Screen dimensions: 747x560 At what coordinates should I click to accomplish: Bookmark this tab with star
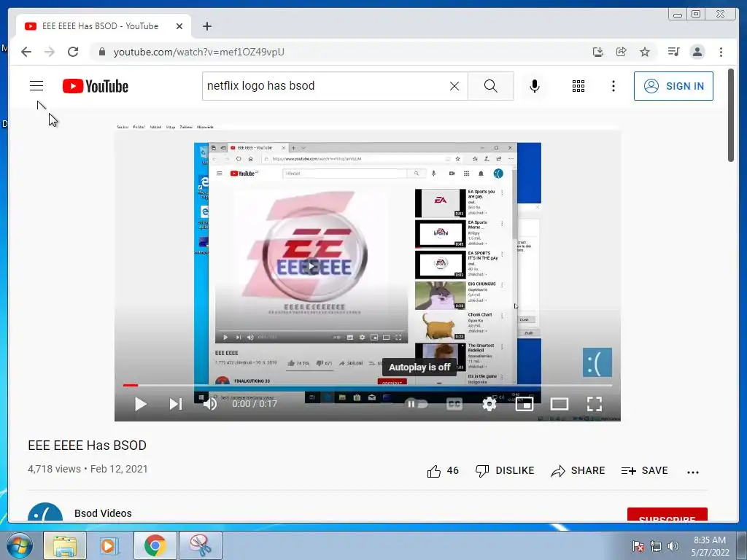coord(645,52)
